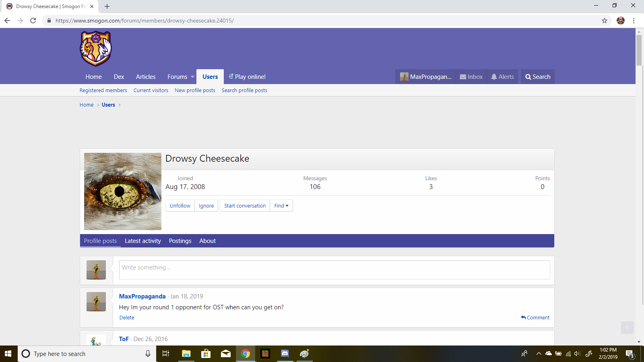
Task: Unfollow Drowsy Cheesecake
Action: (180, 206)
